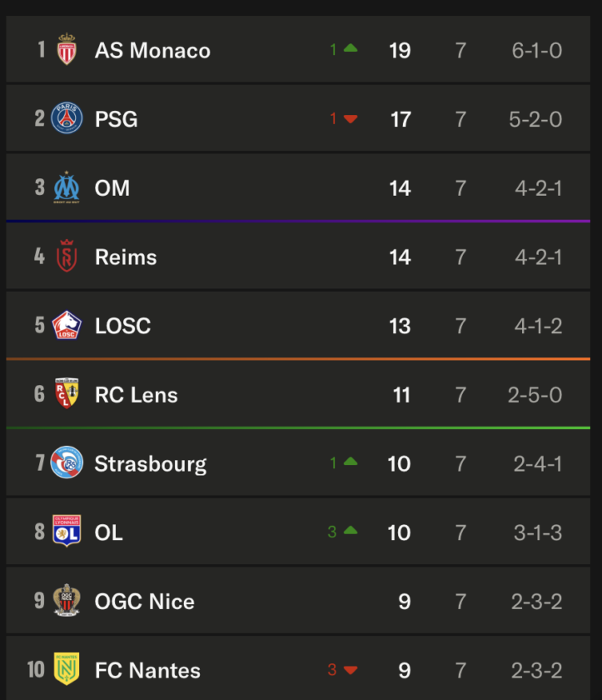602x700 pixels.
Task: Open the Strasbourg team name link
Action: click(151, 464)
